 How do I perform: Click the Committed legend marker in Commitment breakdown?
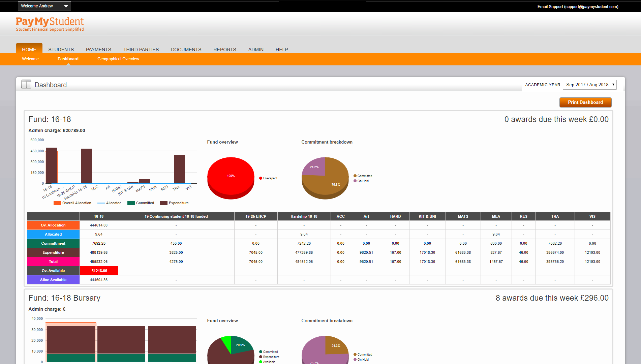355,176
